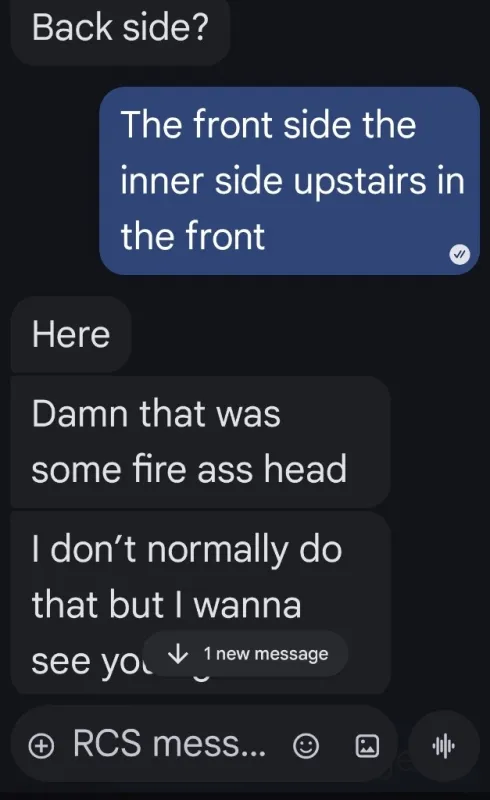Tap the word 'Damn' in the received message
The width and height of the screenshot is (490, 800).
click(x=80, y=413)
